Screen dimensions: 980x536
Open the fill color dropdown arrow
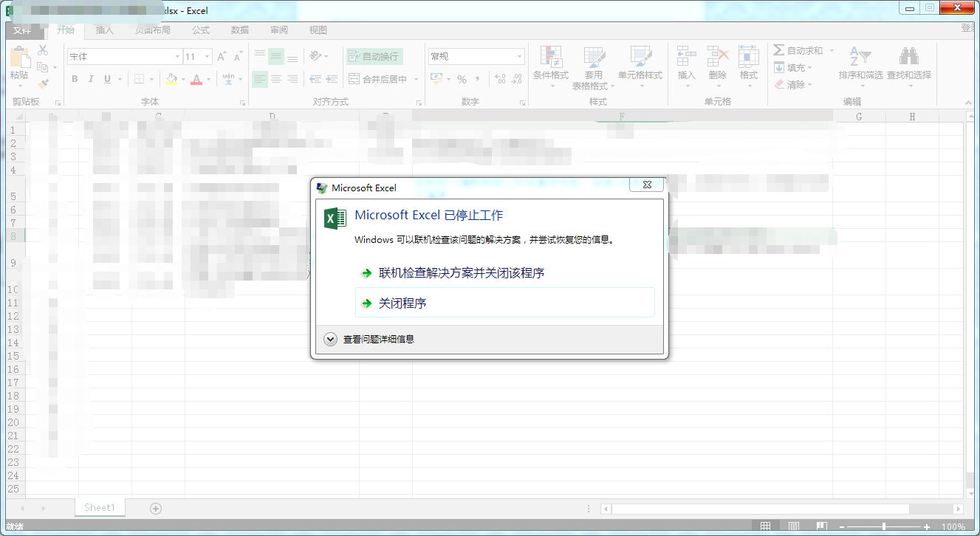click(x=183, y=79)
